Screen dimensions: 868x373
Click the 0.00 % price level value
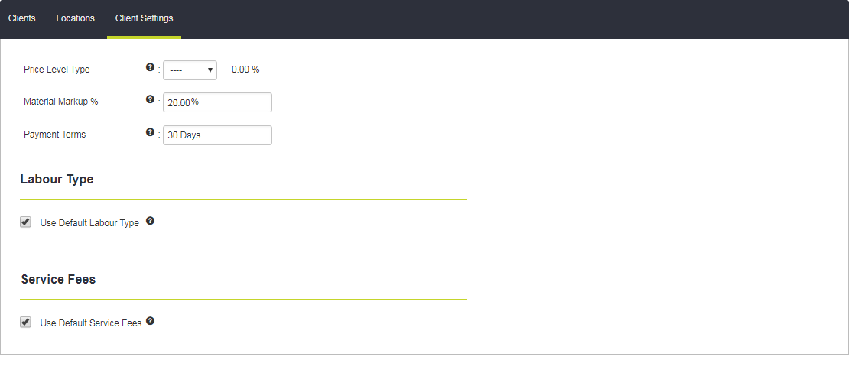tap(245, 70)
